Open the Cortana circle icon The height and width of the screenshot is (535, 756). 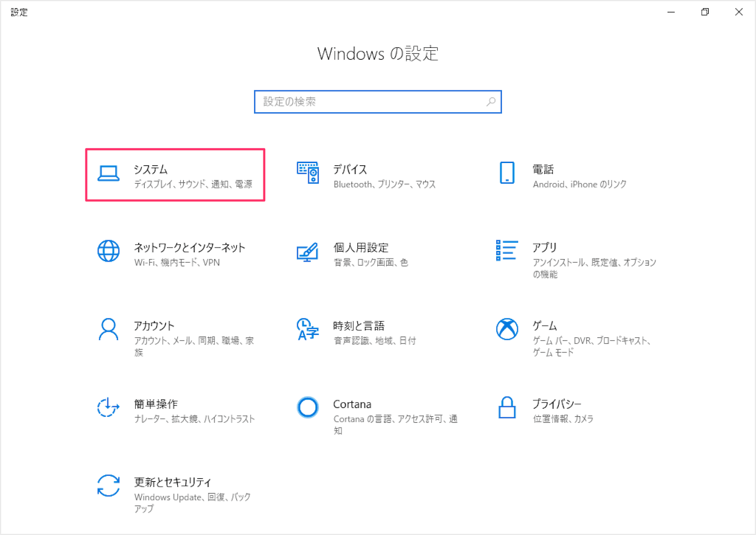(308, 407)
